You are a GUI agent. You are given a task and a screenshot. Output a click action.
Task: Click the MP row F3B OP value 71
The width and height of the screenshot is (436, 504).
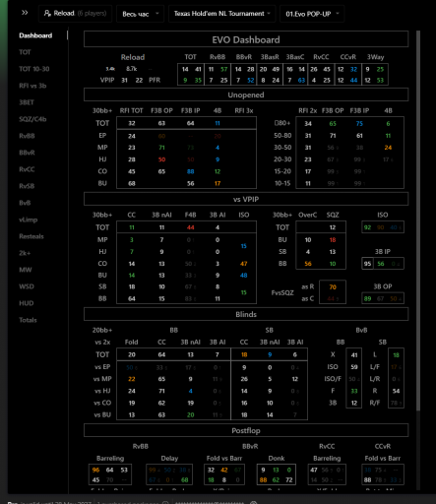(161, 148)
